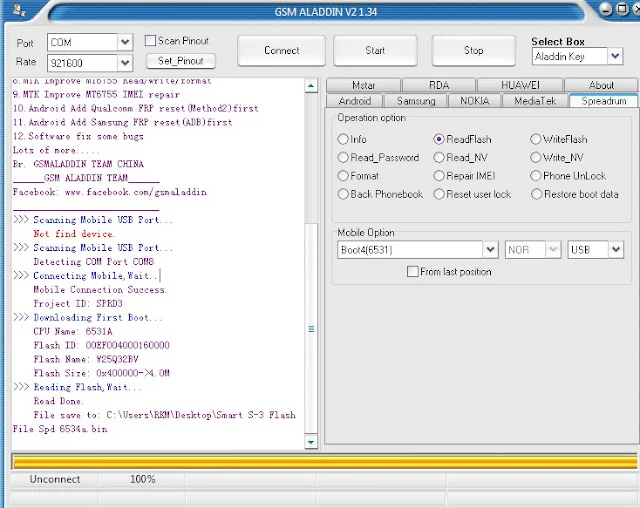Click the GSM ALADDIN V2 1.34 title text
Image resolution: width=640 pixels, height=508 pixels.
325,12
